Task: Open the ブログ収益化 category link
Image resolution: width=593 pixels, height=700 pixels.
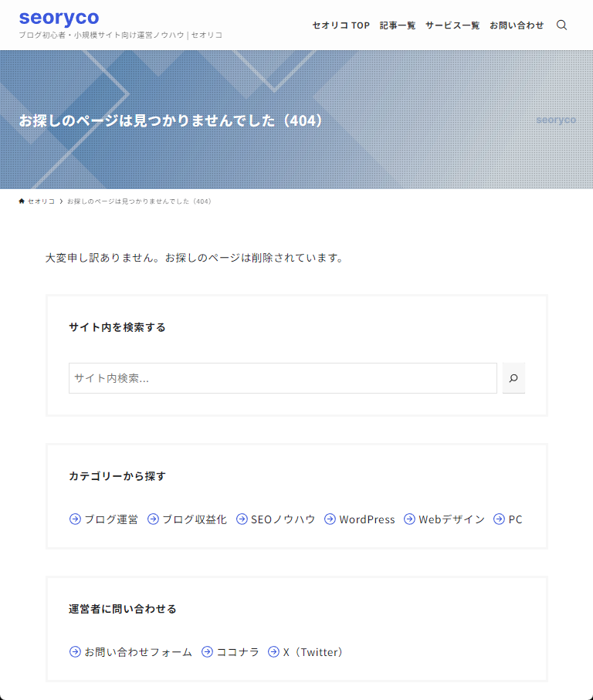Action: coord(195,519)
